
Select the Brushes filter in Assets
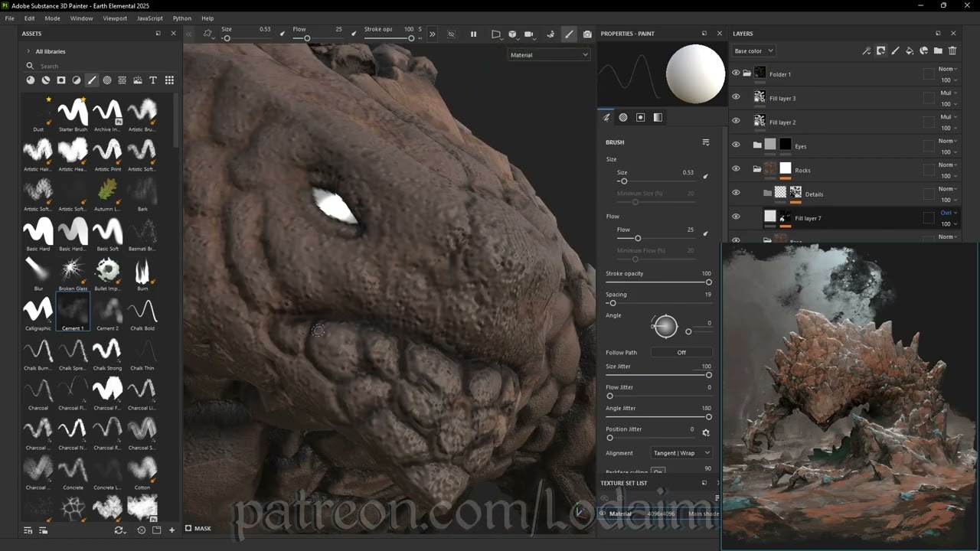pos(92,80)
